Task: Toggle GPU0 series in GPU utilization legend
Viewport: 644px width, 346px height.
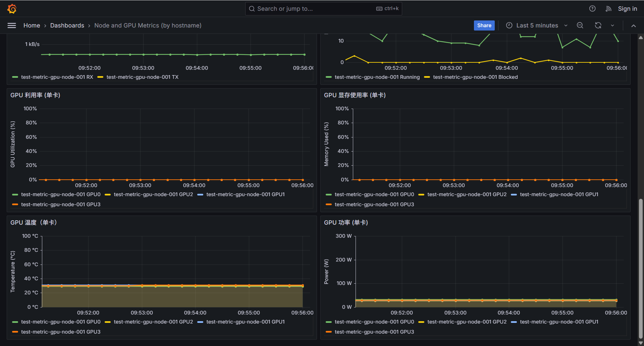Action: [x=60, y=194]
